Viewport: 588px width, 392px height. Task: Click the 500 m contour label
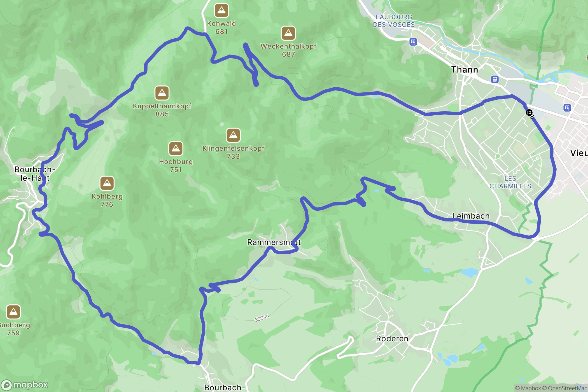point(262,318)
